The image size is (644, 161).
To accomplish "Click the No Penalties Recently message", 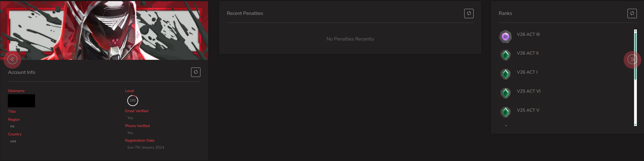I will coord(350,39).
